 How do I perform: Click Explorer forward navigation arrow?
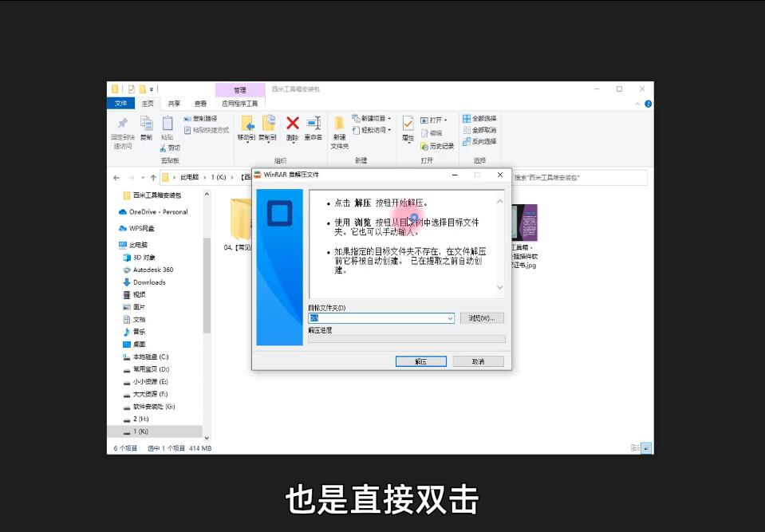(x=131, y=178)
